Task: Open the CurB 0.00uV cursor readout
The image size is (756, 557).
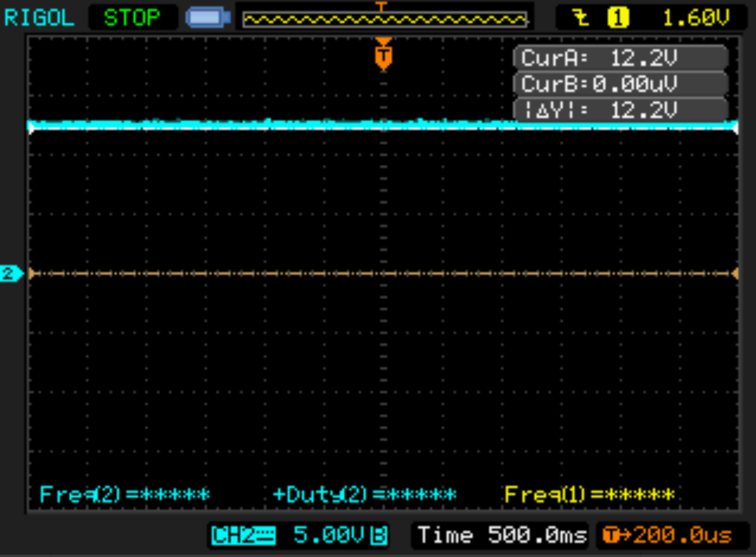Action: (x=619, y=84)
